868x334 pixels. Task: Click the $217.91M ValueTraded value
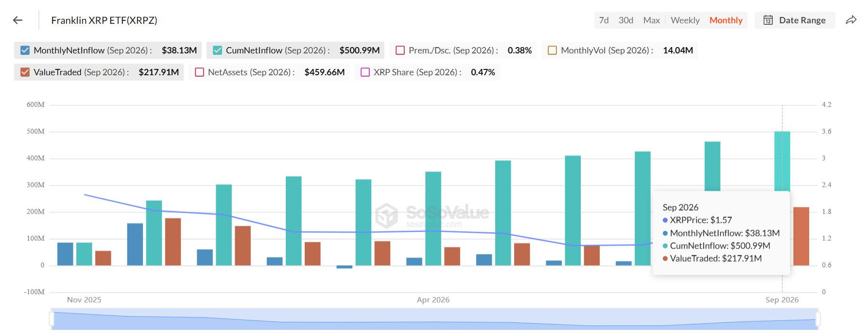point(158,72)
